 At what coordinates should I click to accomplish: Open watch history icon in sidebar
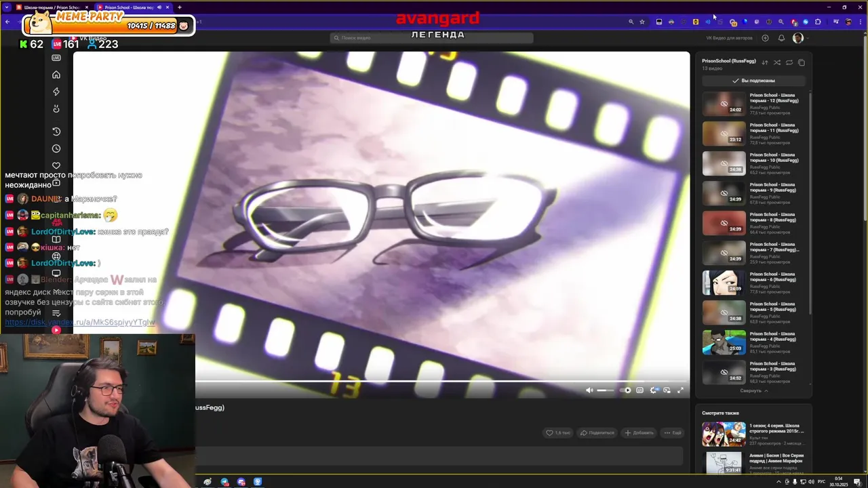point(56,131)
